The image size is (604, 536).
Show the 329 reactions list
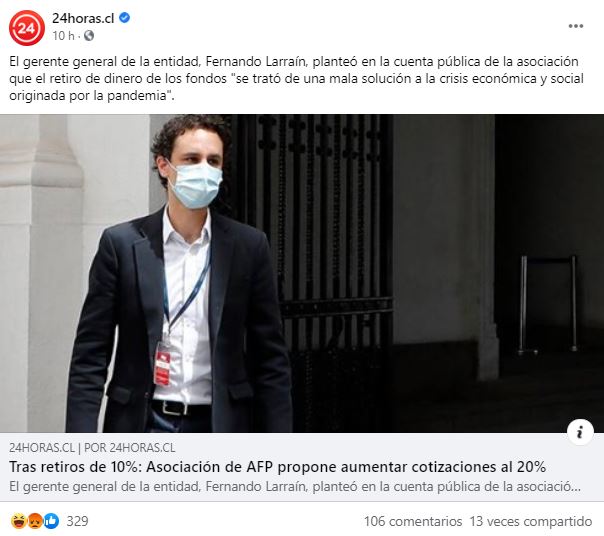(77, 521)
